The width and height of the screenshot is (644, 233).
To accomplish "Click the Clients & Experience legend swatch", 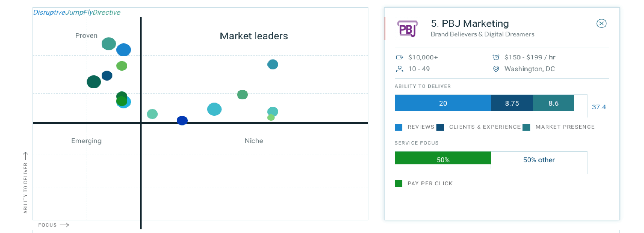I will click(440, 127).
